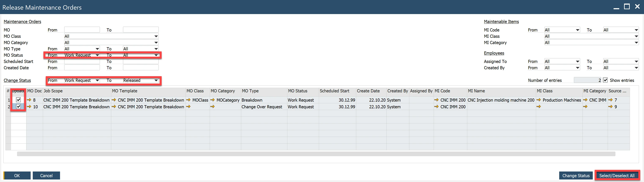This screenshot has height=182, width=644.
Task: Open MI Category dropdown
Action: pyautogui.click(x=636, y=43)
